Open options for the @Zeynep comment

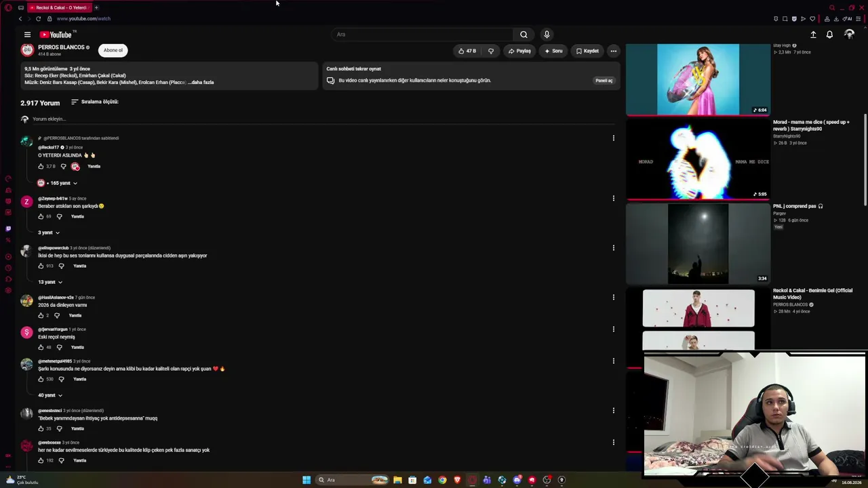[614, 199]
